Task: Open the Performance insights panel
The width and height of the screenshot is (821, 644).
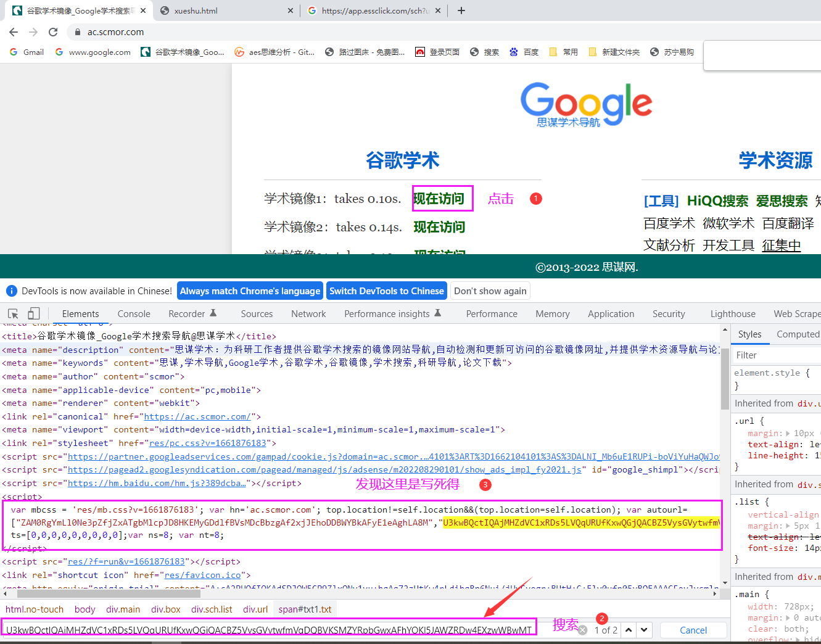Action: click(x=393, y=314)
